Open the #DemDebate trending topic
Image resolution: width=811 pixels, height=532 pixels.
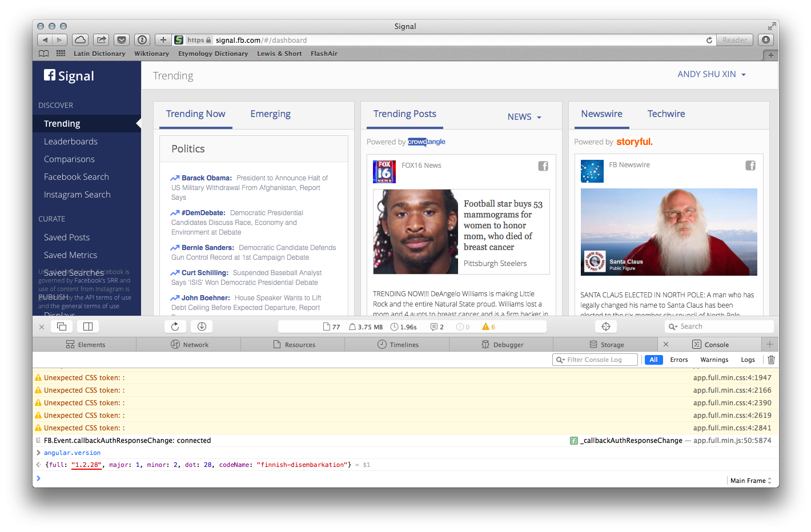click(203, 213)
